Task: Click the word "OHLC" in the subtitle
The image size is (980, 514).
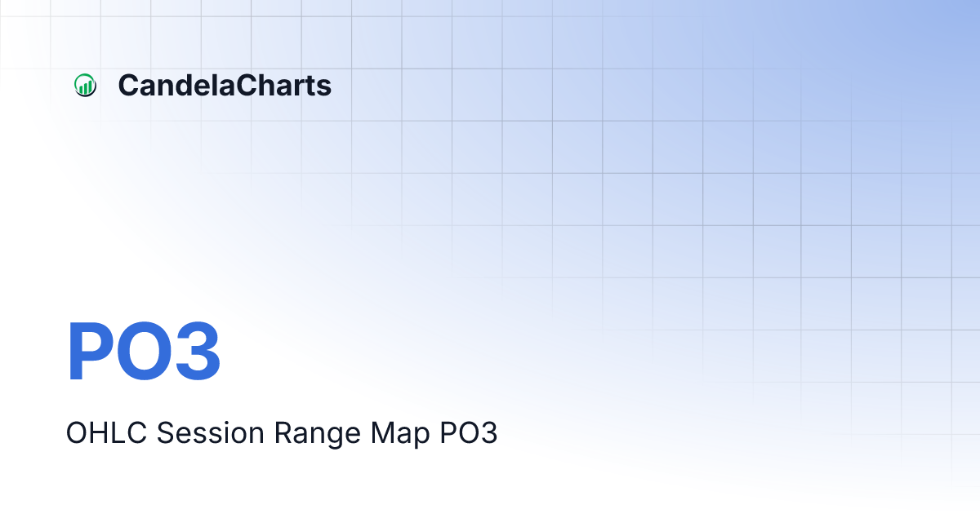Action: (106, 433)
